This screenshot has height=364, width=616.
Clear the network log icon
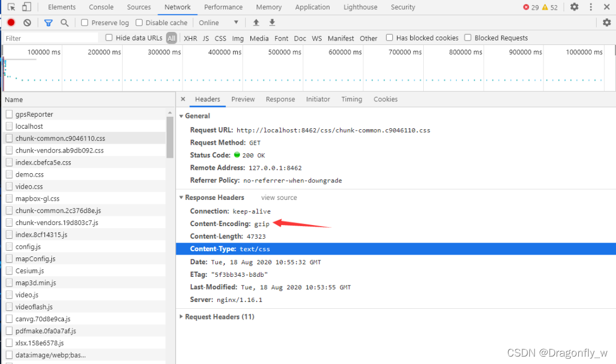coord(27,23)
